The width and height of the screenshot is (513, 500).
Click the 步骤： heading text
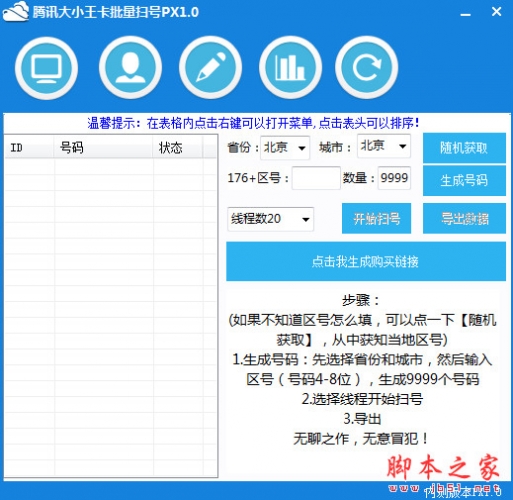pos(362,300)
